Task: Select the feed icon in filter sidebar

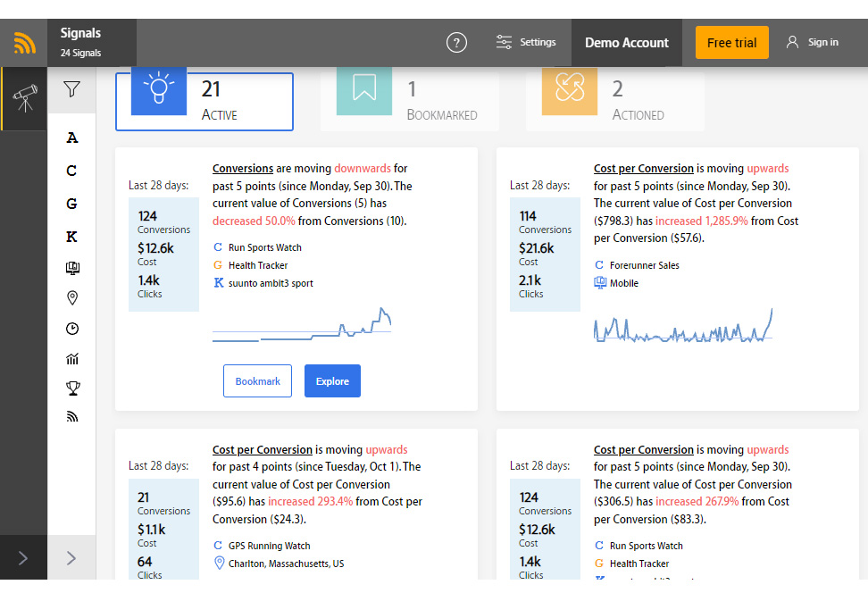Action: [x=72, y=416]
